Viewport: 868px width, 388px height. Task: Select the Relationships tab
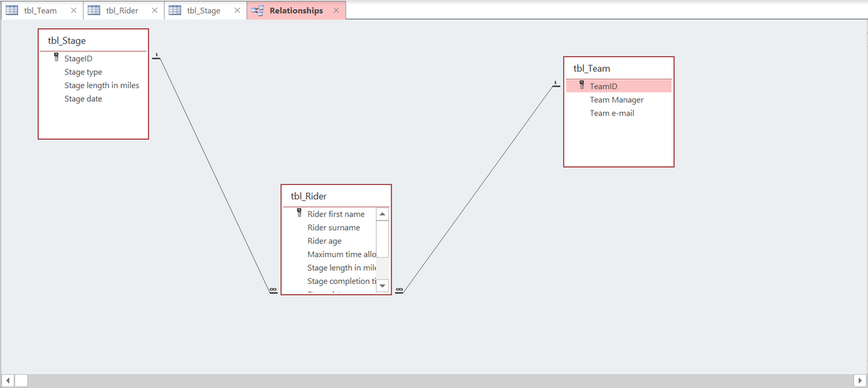tap(296, 11)
